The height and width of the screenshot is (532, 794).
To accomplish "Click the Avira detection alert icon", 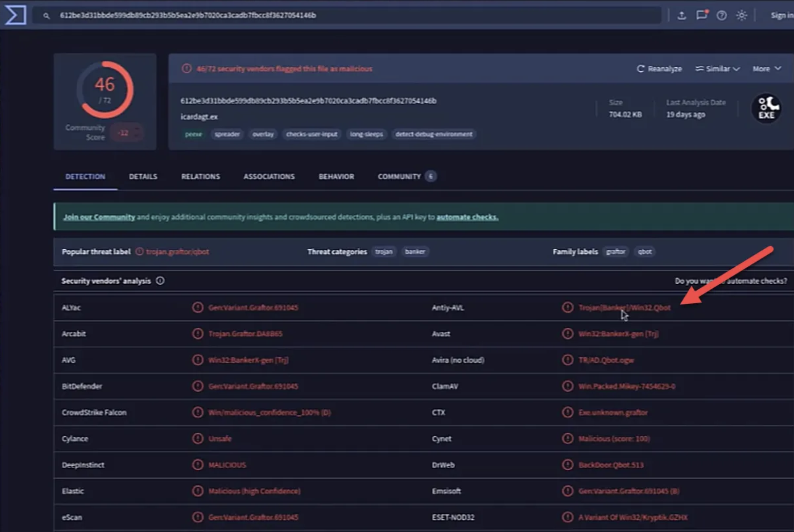I will pyautogui.click(x=568, y=360).
